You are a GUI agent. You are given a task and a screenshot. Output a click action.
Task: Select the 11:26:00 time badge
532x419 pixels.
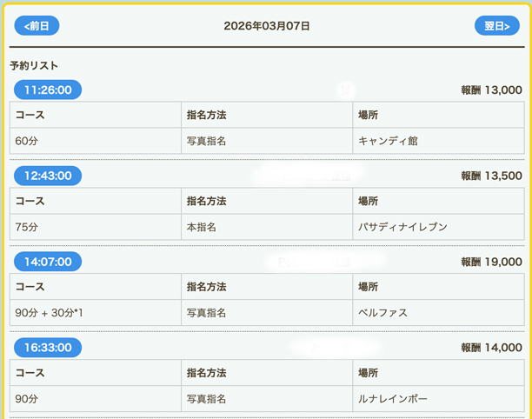point(48,90)
